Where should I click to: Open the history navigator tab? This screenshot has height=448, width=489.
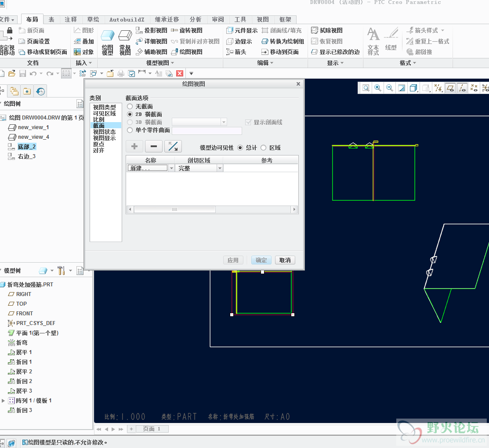tap(40, 91)
